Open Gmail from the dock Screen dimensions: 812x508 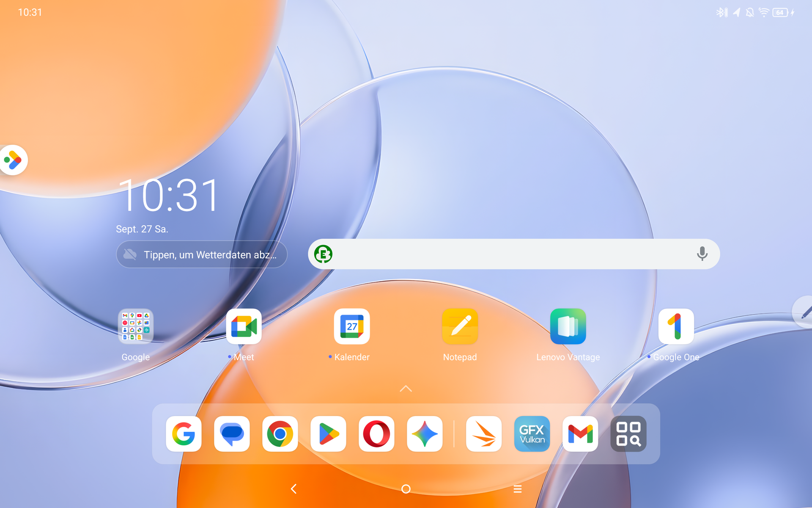(x=580, y=434)
